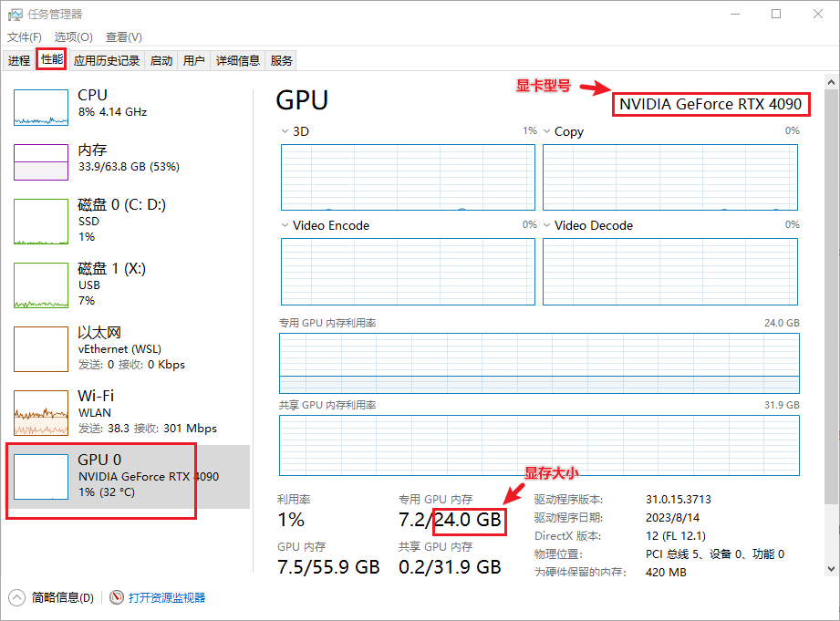The image size is (840, 621).
Task: Minimize the Task Manager window
Action: (735, 14)
